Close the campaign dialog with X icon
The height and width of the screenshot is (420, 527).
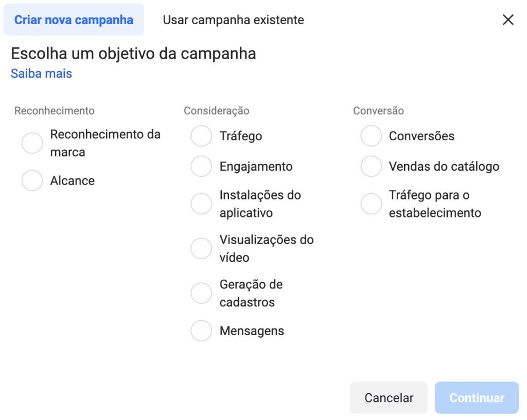tap(508, 20)
